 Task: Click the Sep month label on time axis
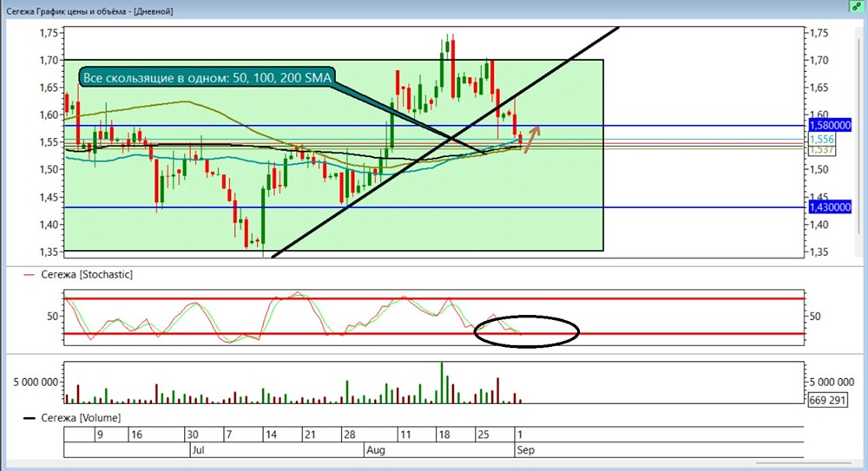(525, 450)
